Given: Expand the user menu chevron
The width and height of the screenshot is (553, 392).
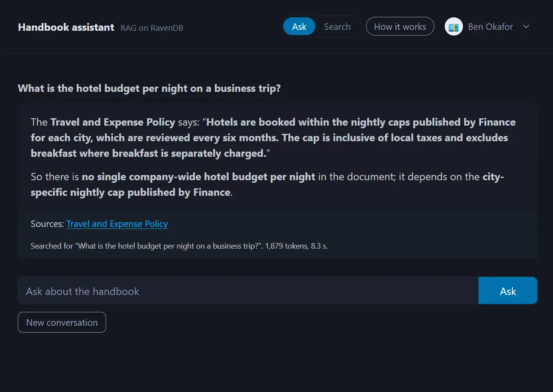Looking at the screenshot, I should pos(526,26).
